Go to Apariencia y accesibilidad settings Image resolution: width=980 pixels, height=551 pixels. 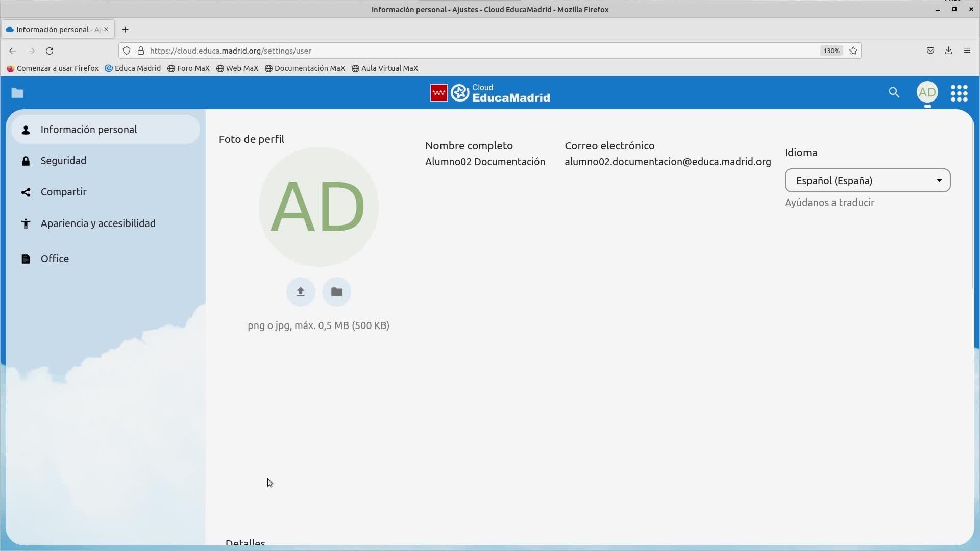click(98, 223)
